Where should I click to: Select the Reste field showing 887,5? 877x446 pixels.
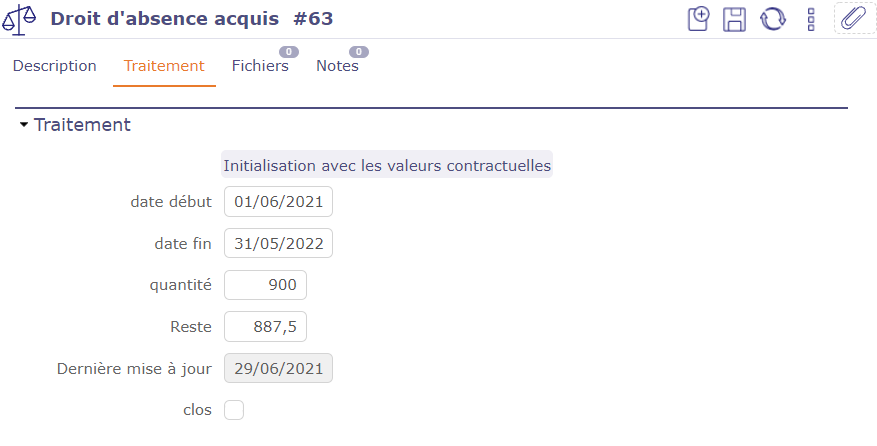tap(265, 327)
